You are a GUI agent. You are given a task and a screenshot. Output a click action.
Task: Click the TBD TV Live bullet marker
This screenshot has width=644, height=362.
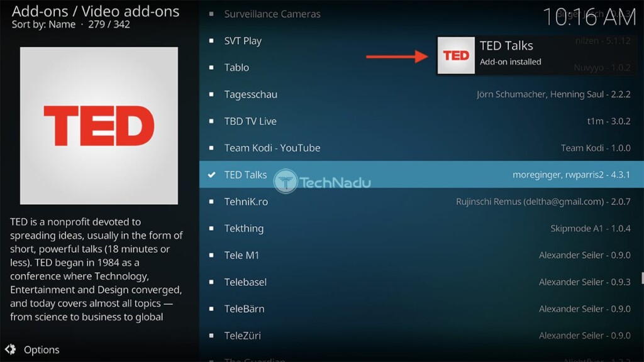[x=211, y=121]
